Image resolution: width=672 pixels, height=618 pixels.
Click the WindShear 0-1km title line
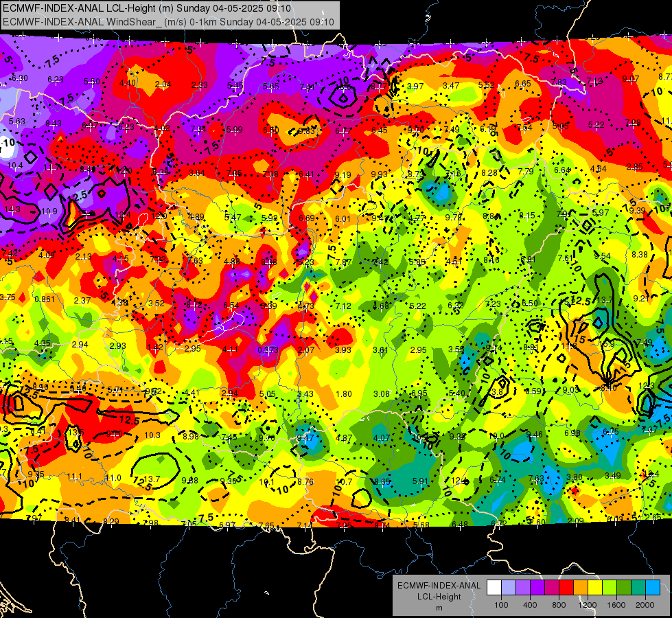tap(168, 22)
